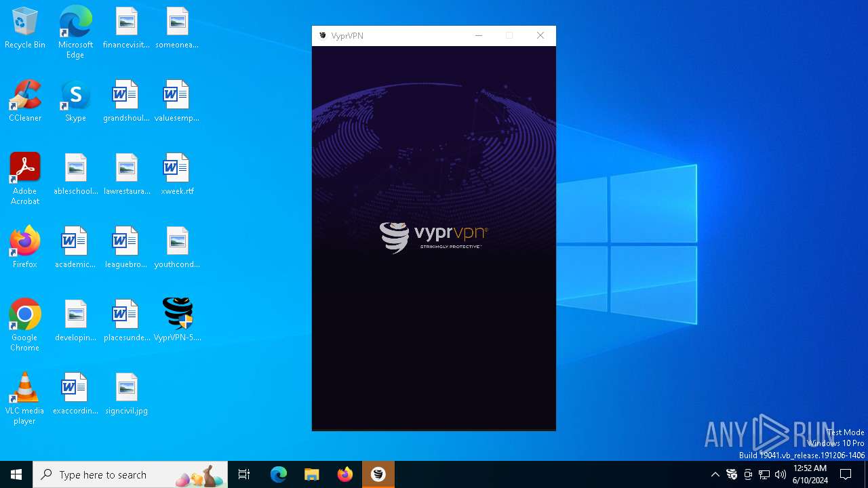Open VLC media player shortcut
The height and width of the screenshot is (488, 868).
pos(25,399)
